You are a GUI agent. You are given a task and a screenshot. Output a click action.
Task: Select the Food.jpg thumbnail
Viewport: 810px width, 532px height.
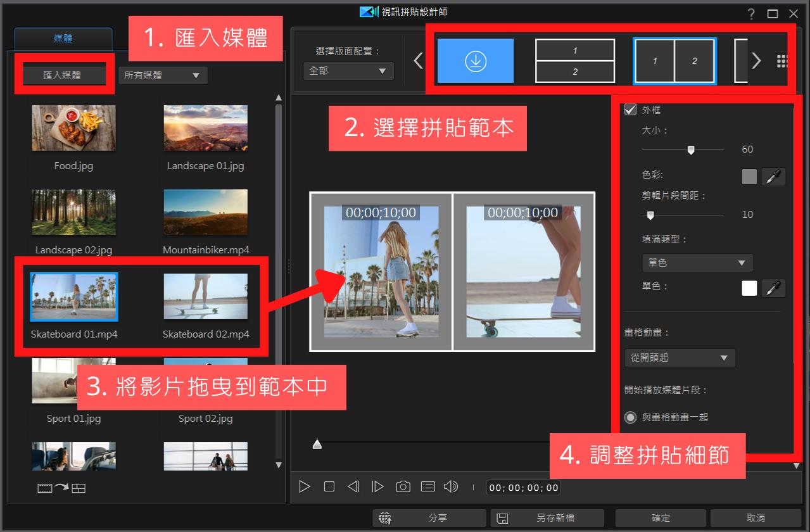(x=73, y=127)
